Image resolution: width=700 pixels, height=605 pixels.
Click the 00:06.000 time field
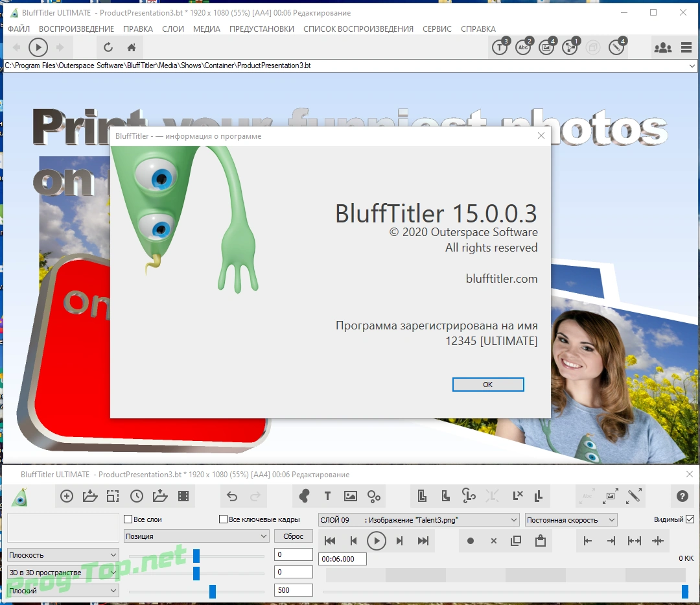342,559
